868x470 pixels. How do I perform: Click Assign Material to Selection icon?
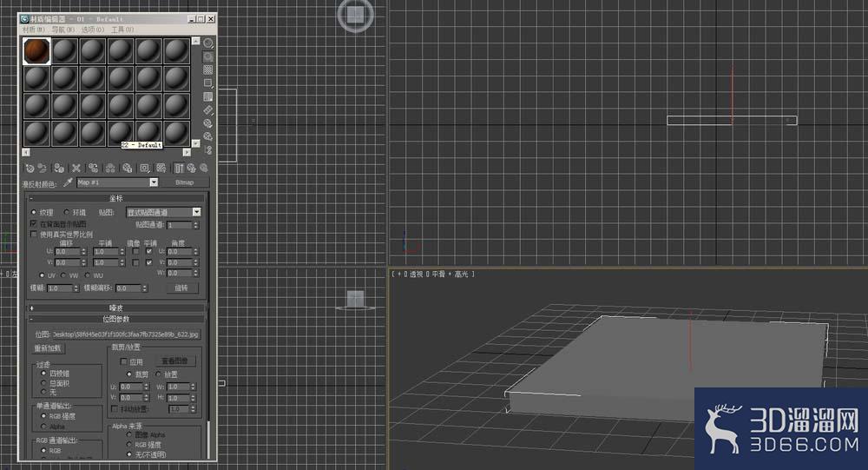point(59,168)
